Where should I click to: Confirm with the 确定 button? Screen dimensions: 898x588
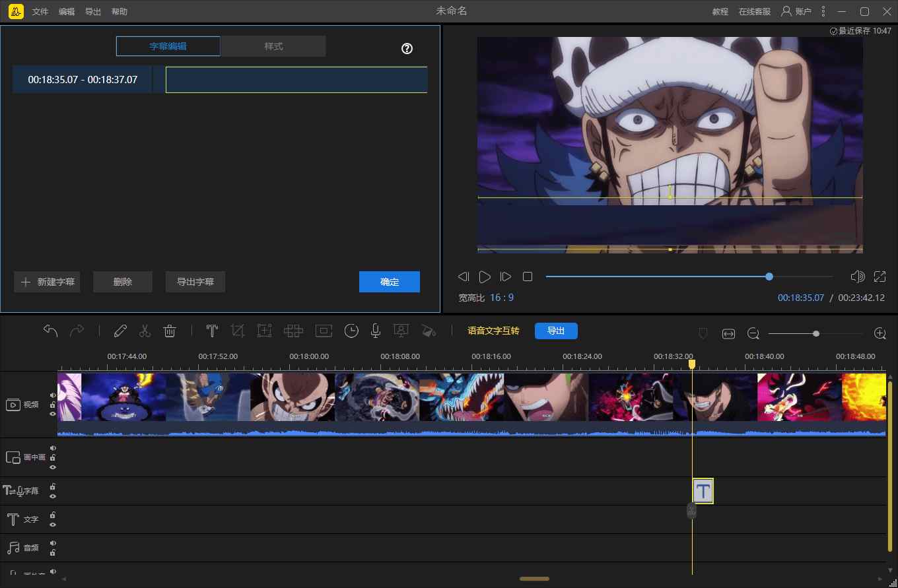390,282
